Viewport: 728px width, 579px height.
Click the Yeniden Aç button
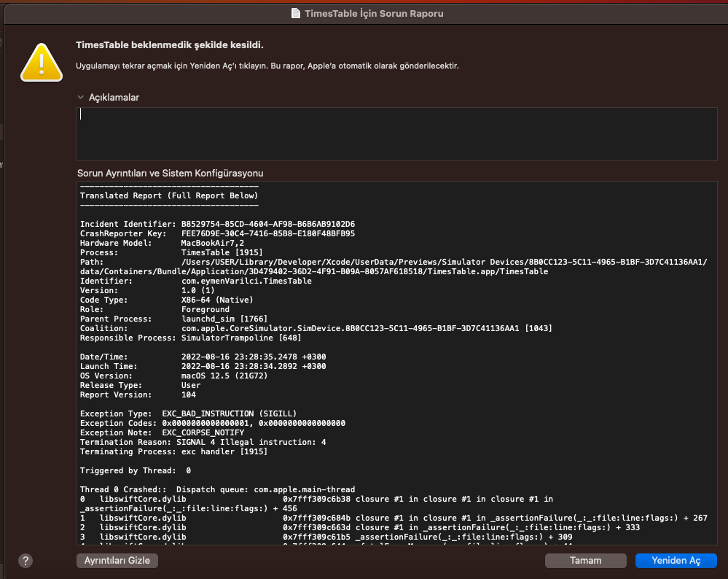click(676, 560)
